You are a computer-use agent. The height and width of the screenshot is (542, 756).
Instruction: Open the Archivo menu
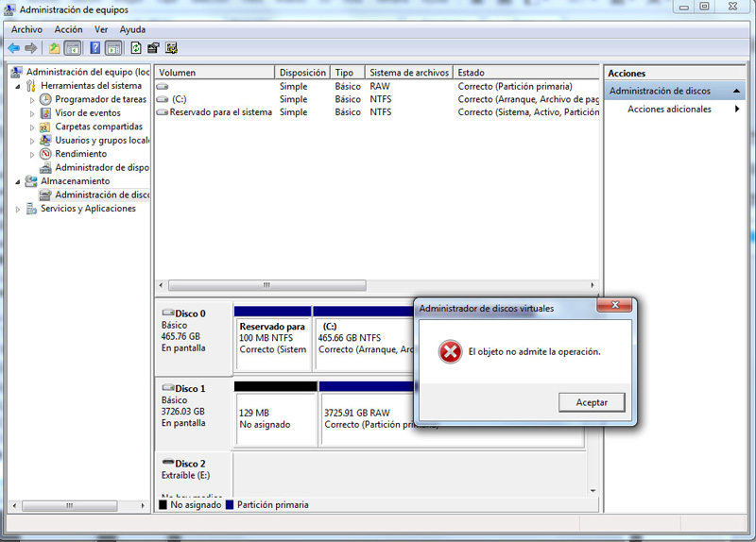click(x=26, y=29)
